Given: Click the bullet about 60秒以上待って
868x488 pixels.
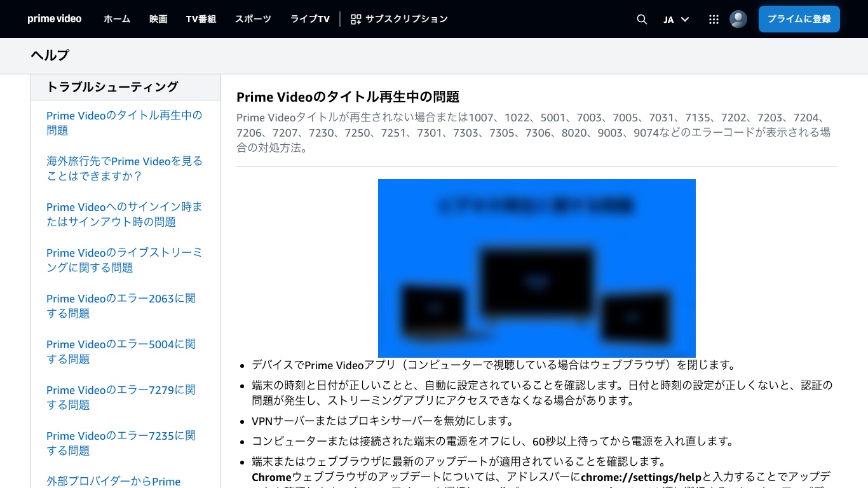Looking at the screenshot, I should 493,441.
